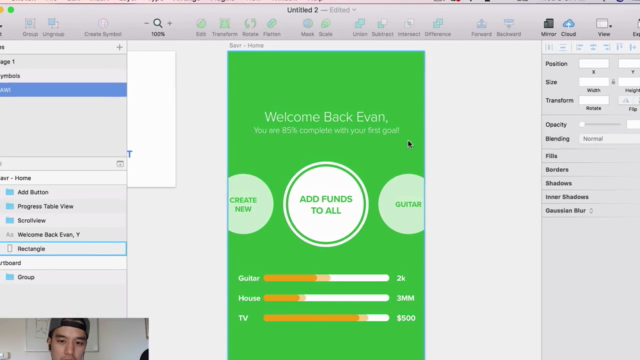Screen dimensions: 640x360
Task: Zoom out with the minus button
Action: coord(147,24)
